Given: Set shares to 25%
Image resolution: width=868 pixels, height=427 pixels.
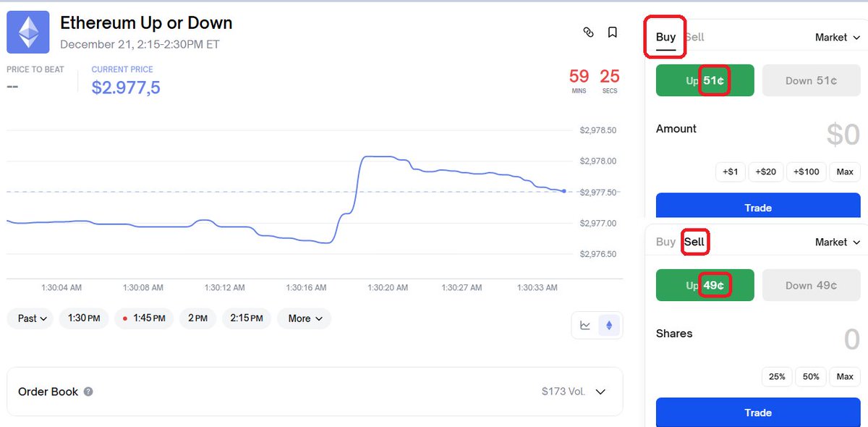Looking at the screenshot, I should [777, 376].
